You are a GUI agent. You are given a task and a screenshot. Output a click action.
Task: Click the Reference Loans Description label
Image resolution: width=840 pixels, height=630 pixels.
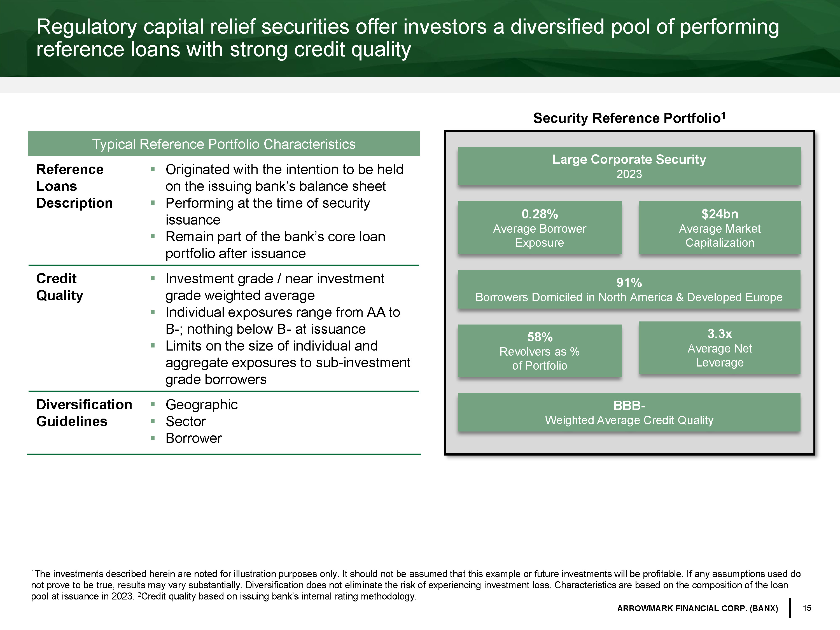74,186
